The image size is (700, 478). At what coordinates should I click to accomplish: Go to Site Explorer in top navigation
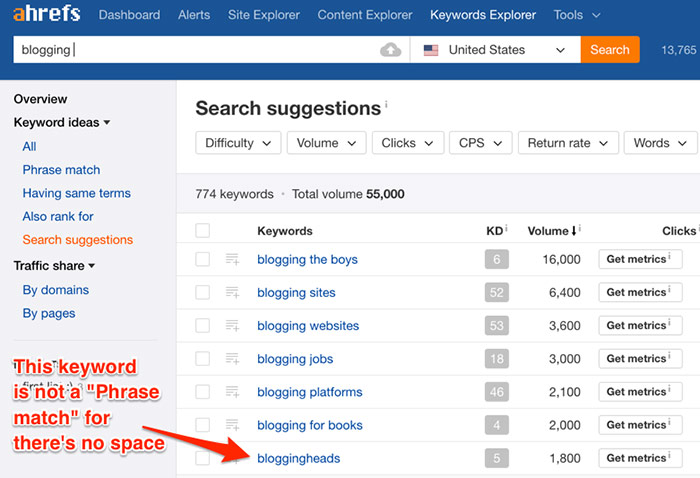pos(264,15)
